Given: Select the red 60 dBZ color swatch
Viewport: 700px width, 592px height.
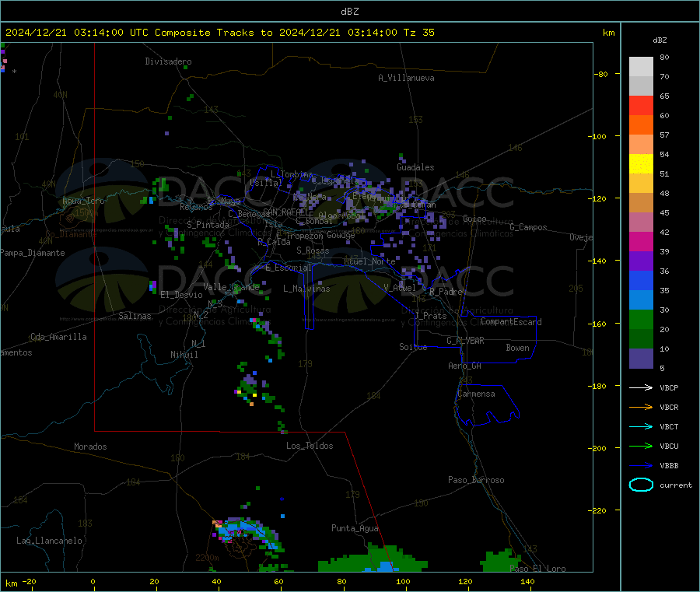Looking at the screenshot, I should click(641, 105).
